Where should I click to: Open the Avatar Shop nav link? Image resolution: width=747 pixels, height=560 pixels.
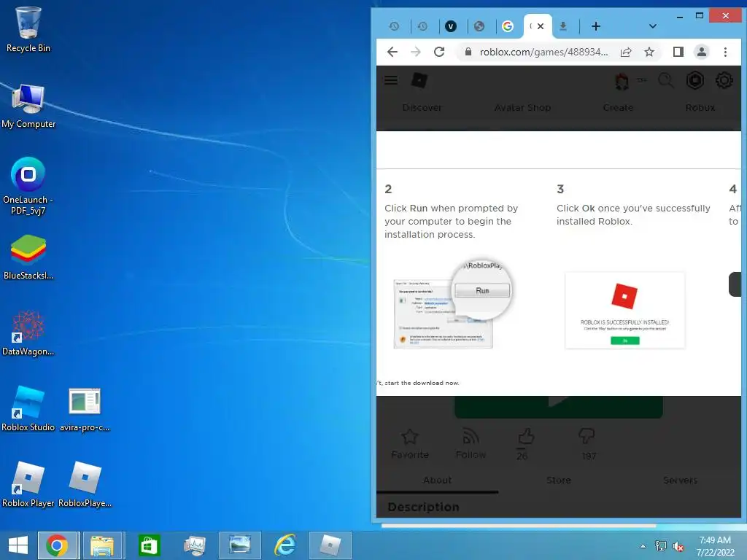522,108
